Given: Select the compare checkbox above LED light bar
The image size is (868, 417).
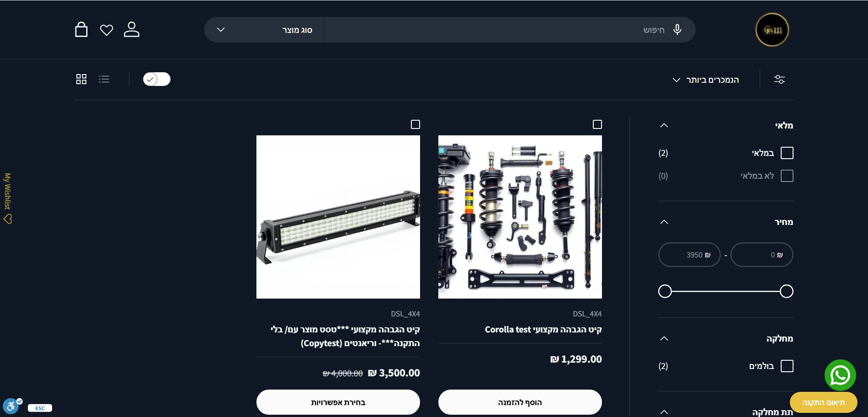Looking at the screenshot, I should point(415,124).
